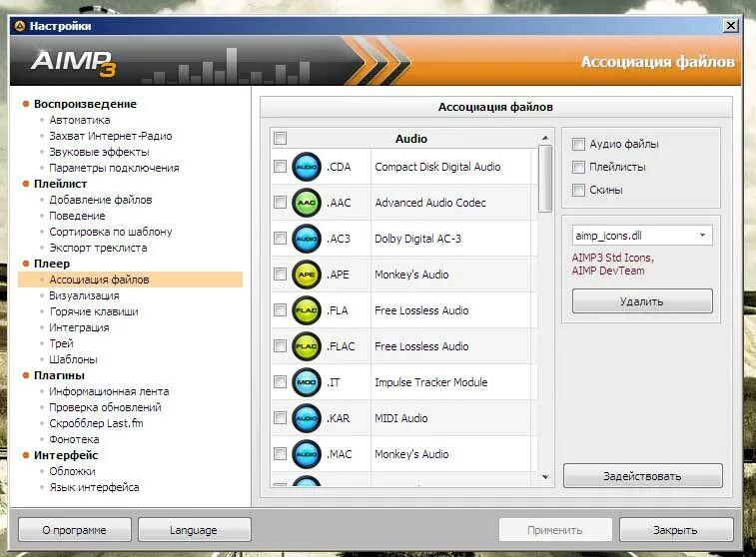Close the Настройки window

click(731, 26)
